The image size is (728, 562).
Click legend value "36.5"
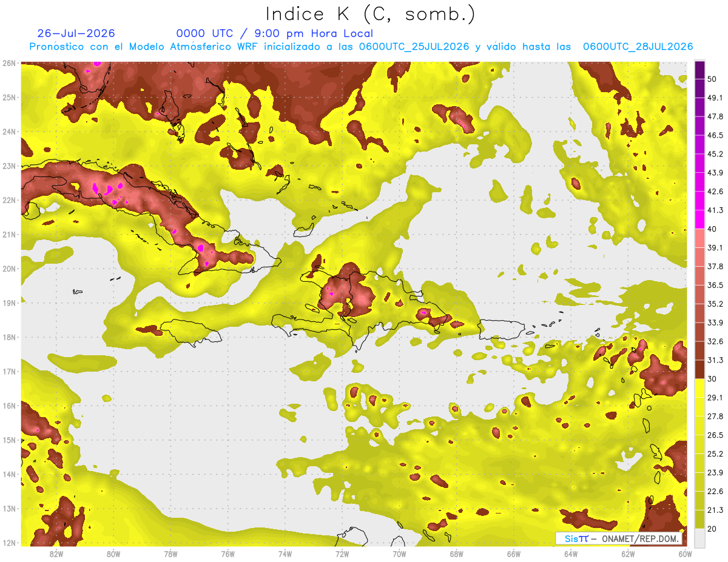715,285
